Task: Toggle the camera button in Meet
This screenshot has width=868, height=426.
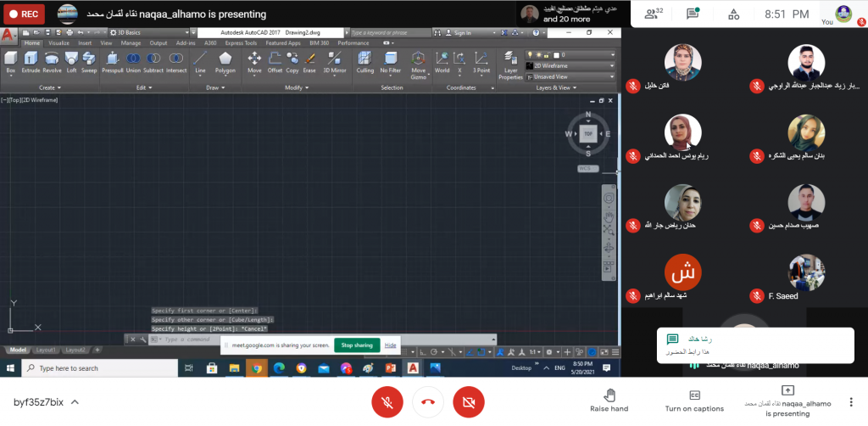Action: pyautogui.click(x=469, y=401)
